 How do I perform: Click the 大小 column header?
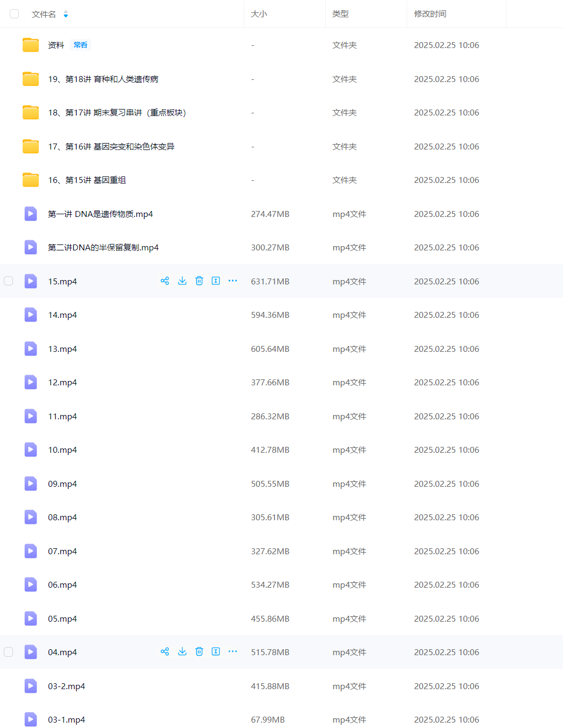[x=259, y=14]
